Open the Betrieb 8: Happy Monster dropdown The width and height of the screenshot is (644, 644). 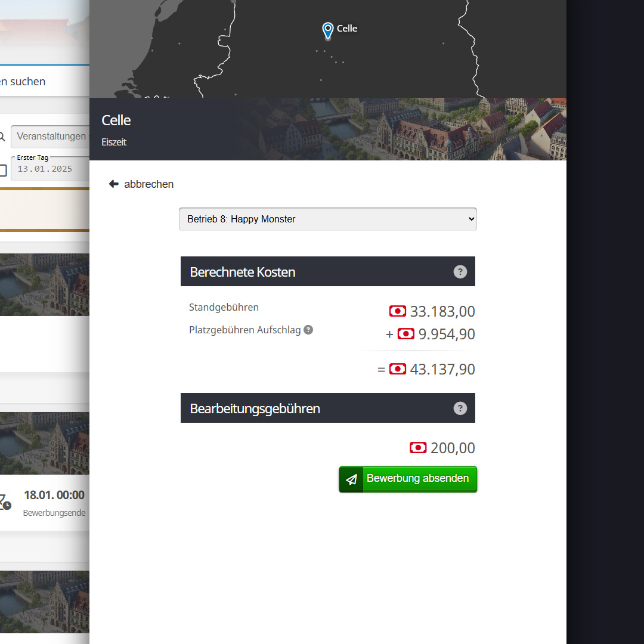pyautogui.click(x=328, y=219)
